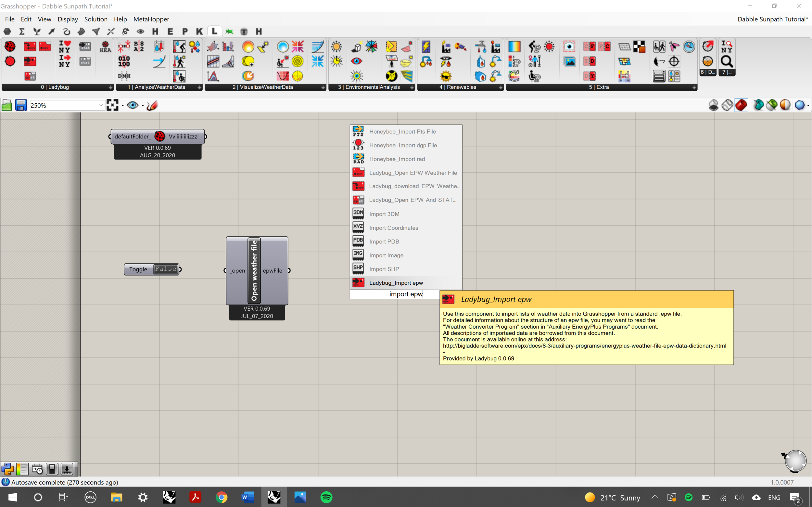Image resolution: width=812 pixels, height=507 pixels.
Task: Switch to the L ribbon tab
Action: point(214,31)
